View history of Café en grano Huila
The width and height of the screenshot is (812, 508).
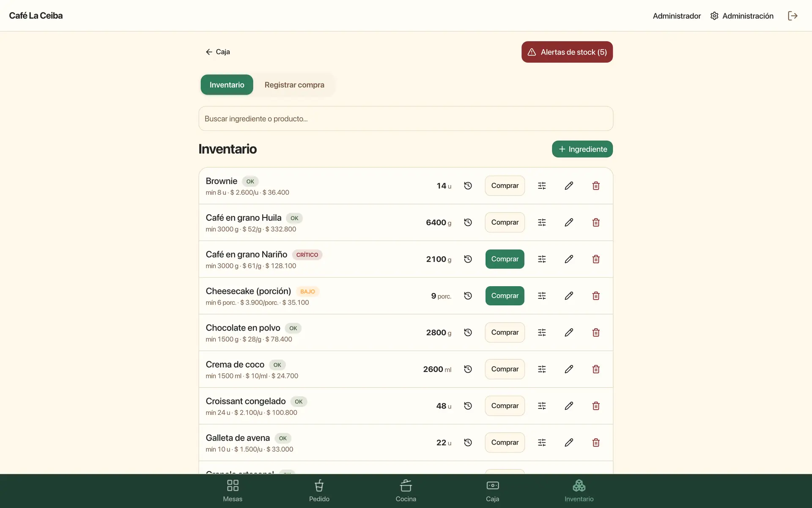click(x=468, y=222)
